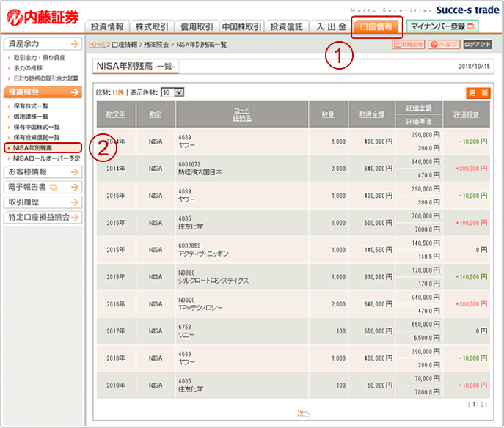Open the お問合せ mail button
Screen dimensions: 504x428
click(x=408, y=45)
